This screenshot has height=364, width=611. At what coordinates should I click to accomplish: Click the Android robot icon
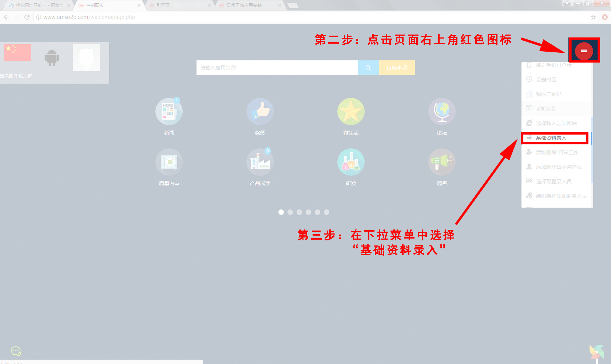tap(52, 58)
